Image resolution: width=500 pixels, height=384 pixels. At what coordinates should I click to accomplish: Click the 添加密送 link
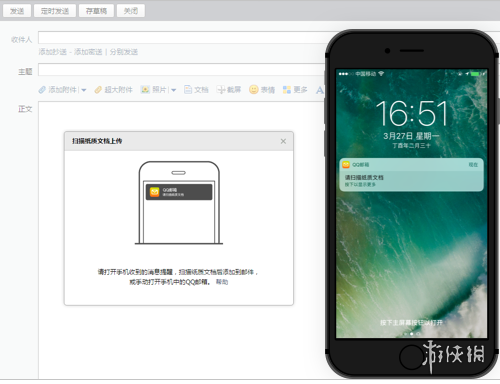88,52
